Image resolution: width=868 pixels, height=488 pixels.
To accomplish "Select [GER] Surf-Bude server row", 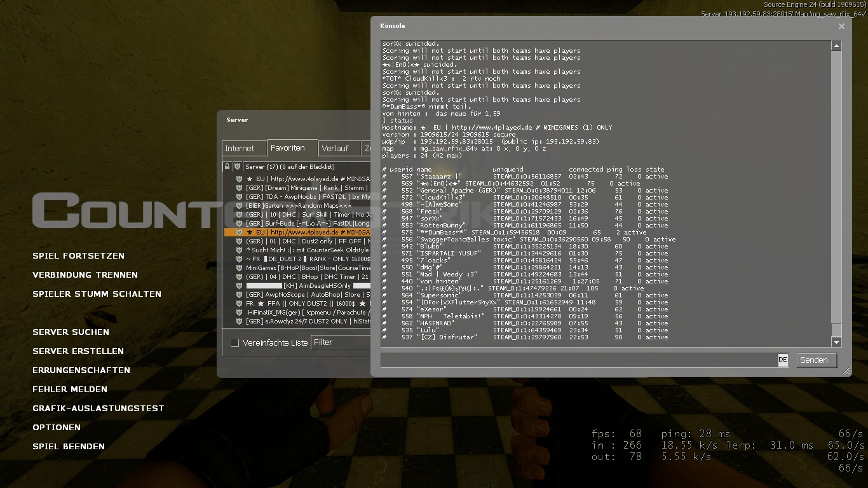I will click(x=297, y=224).
